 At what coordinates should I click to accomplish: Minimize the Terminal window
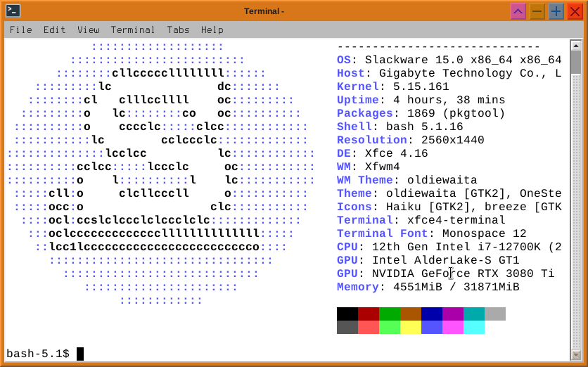point(537,11)
